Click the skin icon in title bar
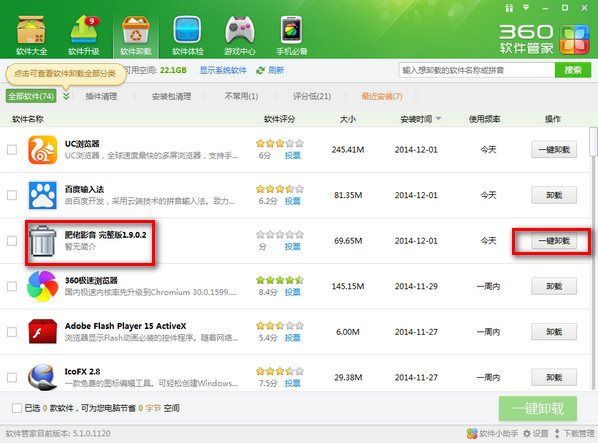The width and height of the screenshot is (598, 443). click(509, 8)
